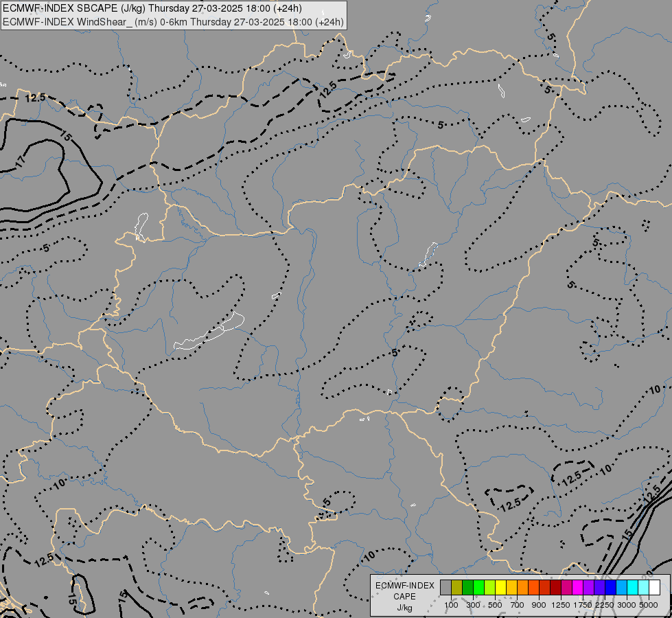
Task: Click the legend tick label '5000'
Action: (x=649, y=605)
